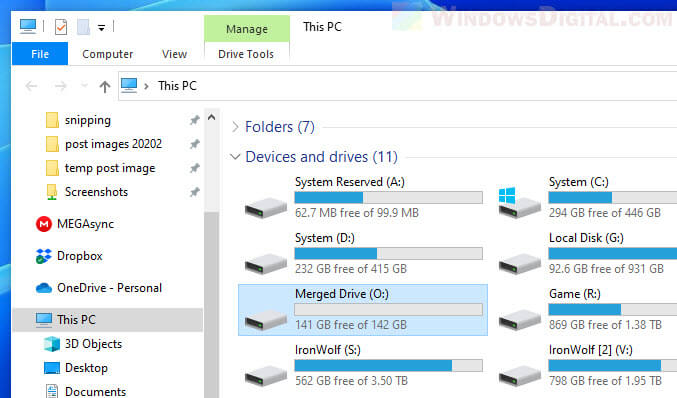This screenshot has height=398, width=677.
Task: Select Game (R:) drive icon
Action: point(519,319)
